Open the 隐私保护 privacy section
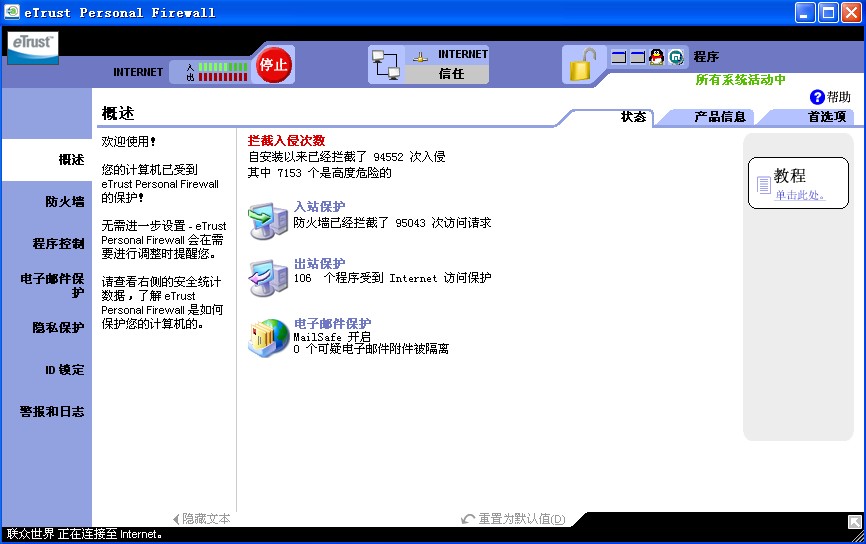The height and width of the screenshot is (544, 866). [x=58, y=328]
